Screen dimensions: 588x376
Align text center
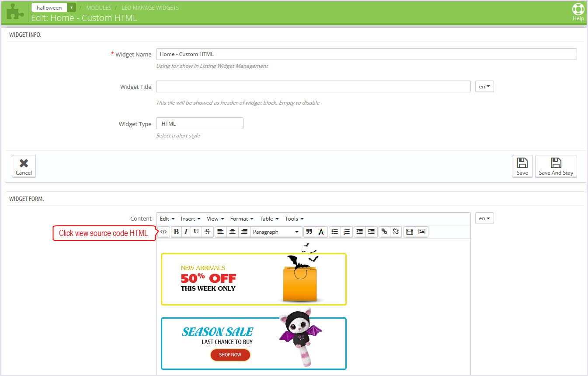point(233,232)
